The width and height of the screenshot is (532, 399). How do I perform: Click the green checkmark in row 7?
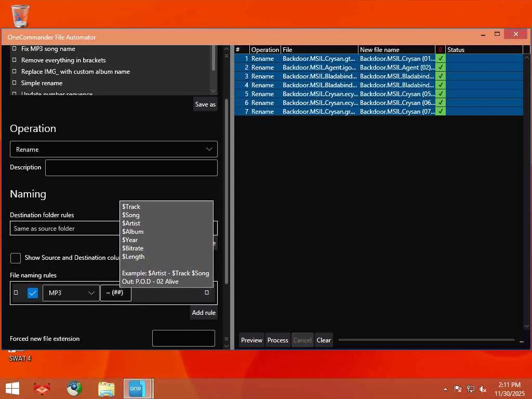pyautogui.click(x=441, y=111)
